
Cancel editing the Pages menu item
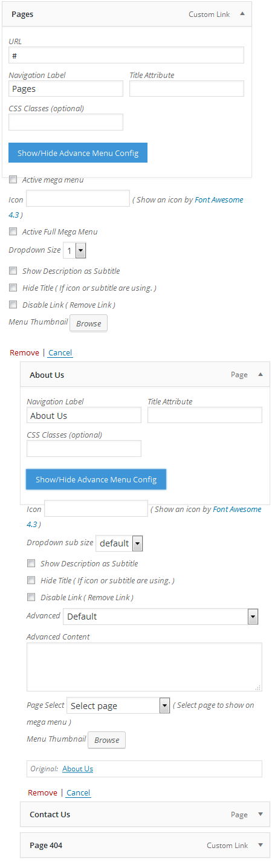pyautogui.click(x=60, y=352)
